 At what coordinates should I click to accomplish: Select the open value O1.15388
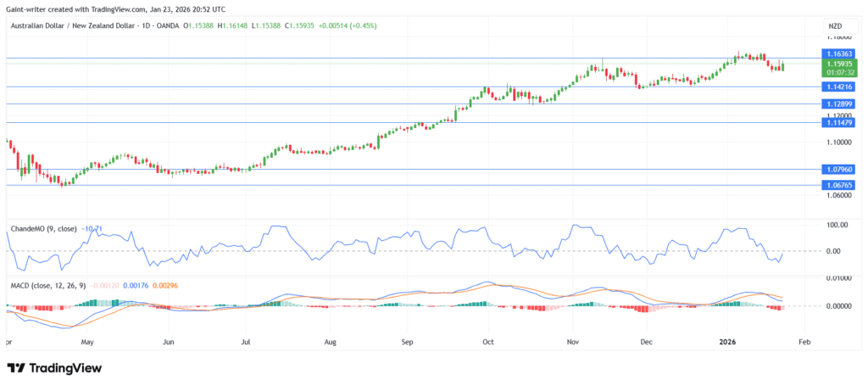(199, 26)
